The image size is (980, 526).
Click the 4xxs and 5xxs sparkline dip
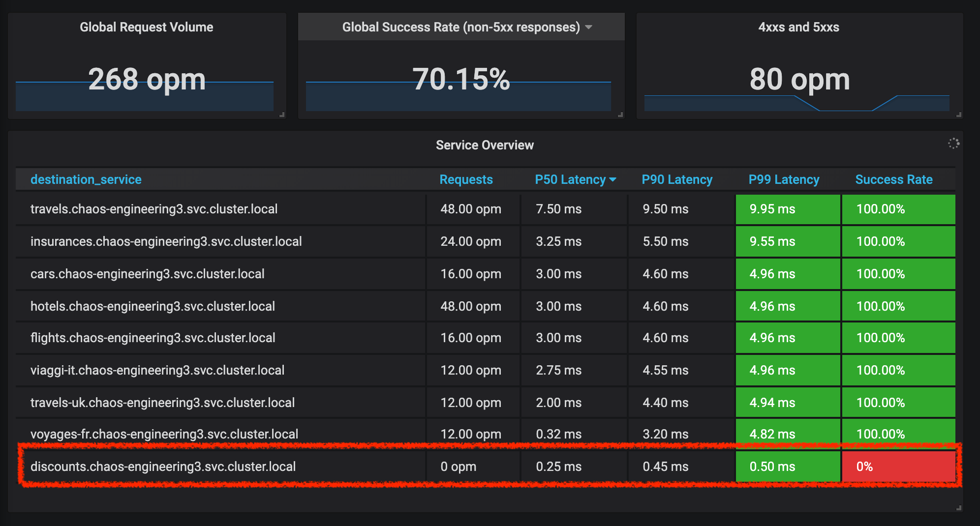click(x=845, y=104)
